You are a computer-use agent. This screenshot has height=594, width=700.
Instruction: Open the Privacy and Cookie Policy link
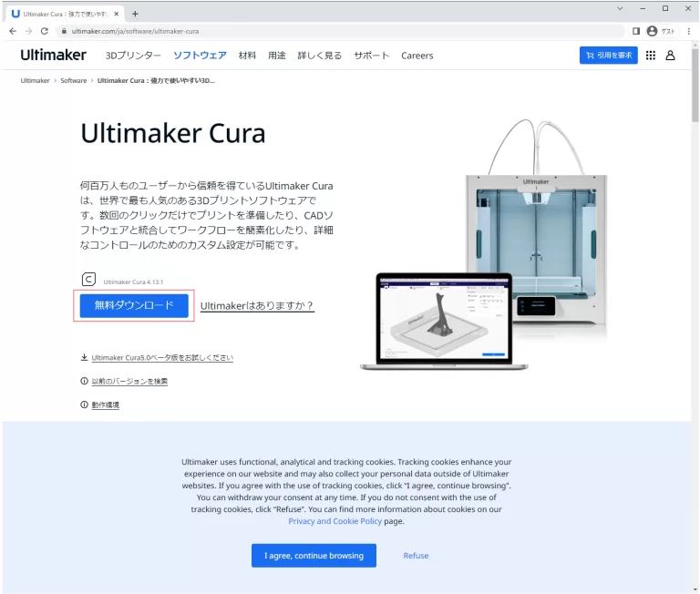point(335,522)
